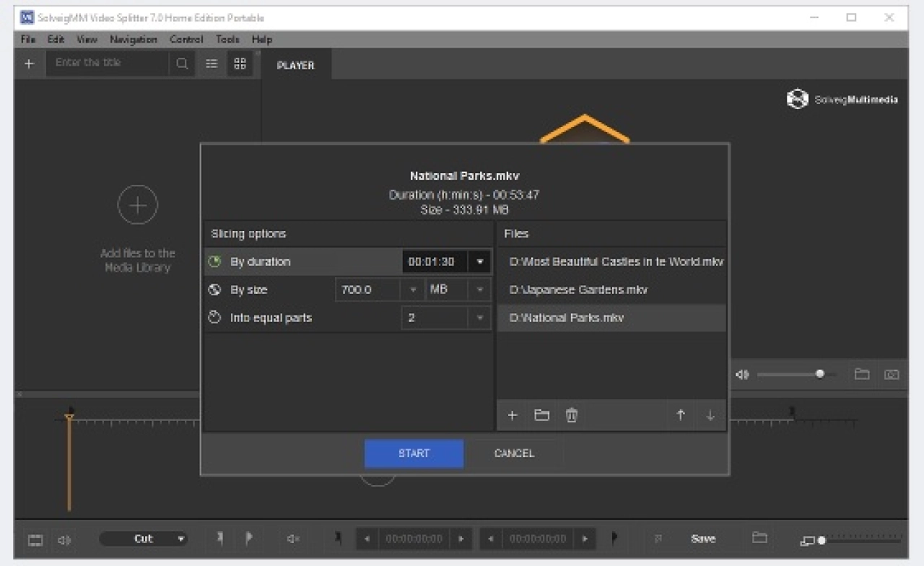Click the second 00:00:00:00 timecode field
The image size is (924, 566).
tap(538, 539)
